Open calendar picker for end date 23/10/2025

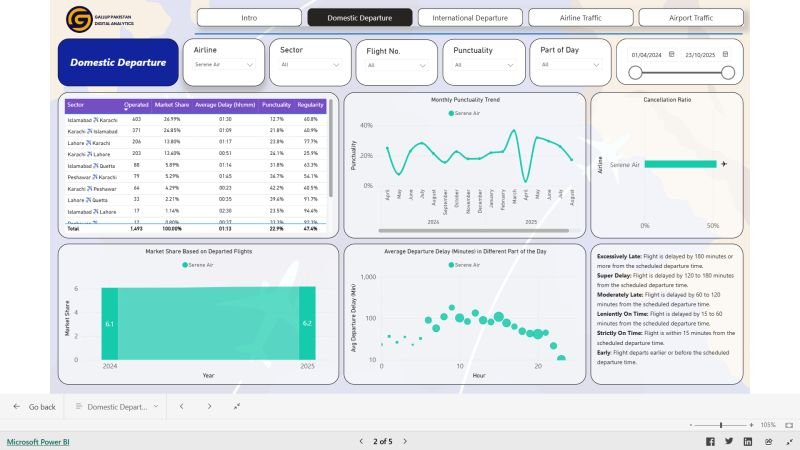(728, 55)
